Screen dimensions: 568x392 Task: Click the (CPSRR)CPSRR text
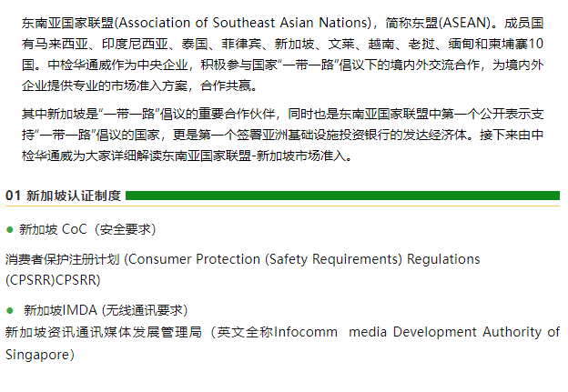tap(53, 279)
